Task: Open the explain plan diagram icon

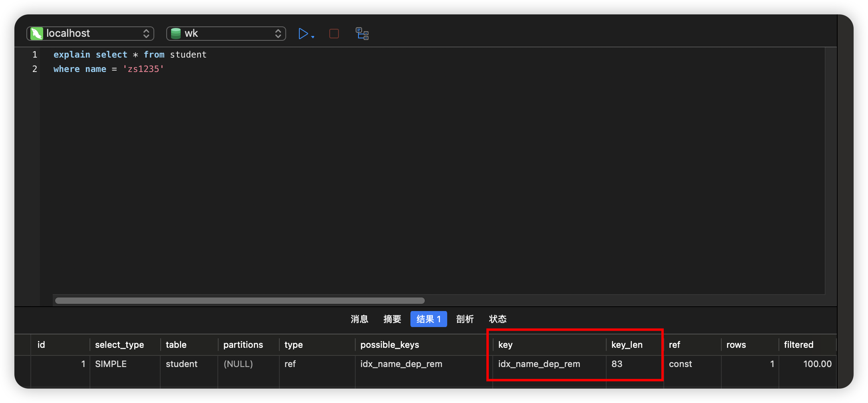Action: (362, 34)
